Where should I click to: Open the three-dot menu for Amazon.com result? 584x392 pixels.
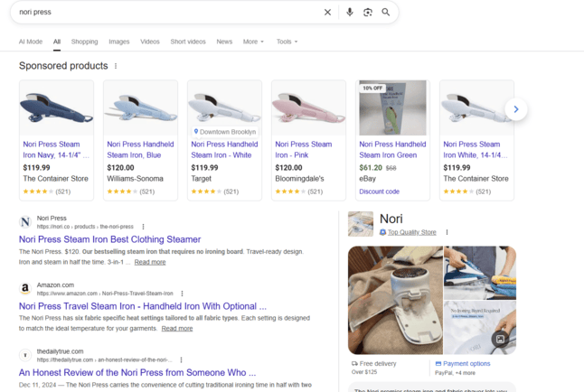(x=182, y=294)
